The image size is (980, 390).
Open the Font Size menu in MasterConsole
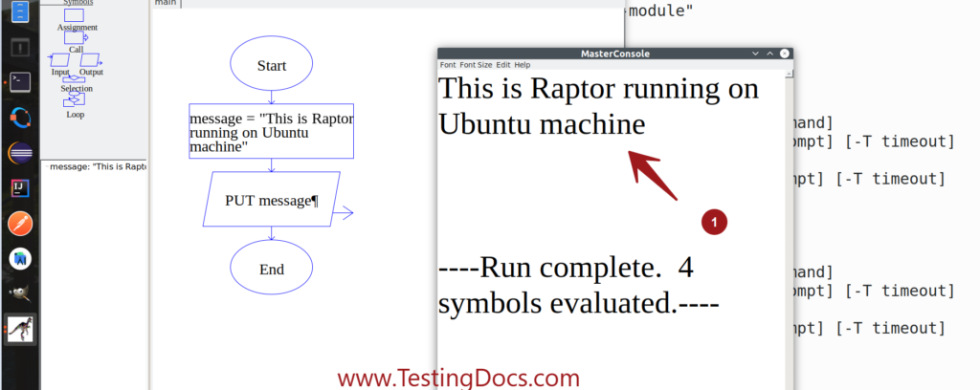click(477, 65)
